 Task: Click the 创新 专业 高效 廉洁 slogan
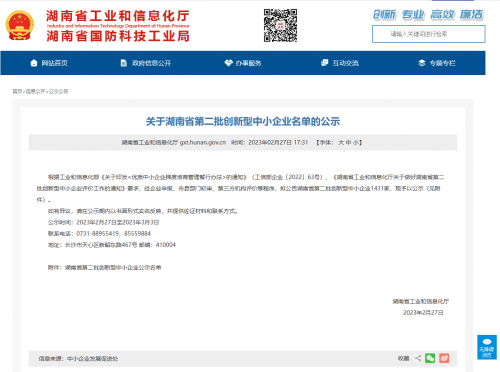[x=428, y=15]
